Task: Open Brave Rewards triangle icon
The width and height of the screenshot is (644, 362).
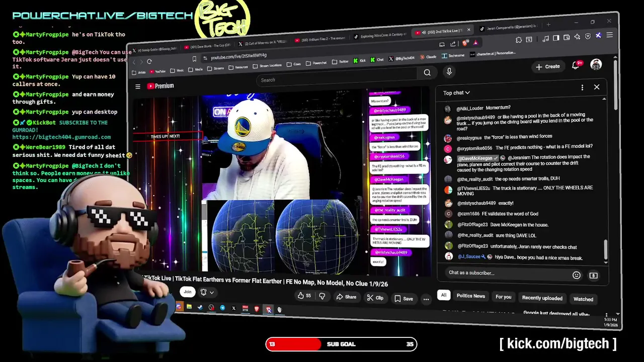Action: 475,43
